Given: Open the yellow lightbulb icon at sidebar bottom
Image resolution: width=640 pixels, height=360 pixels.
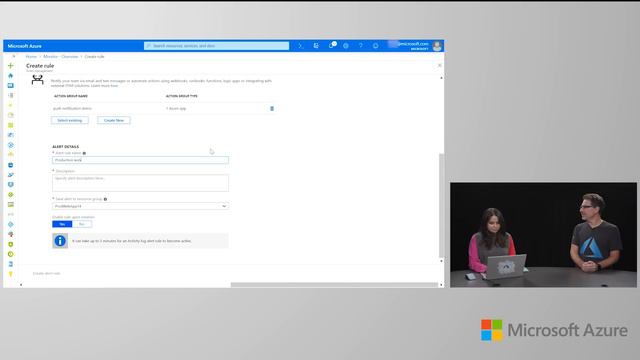Looking at the screenshot, I should pyautogui.click(x=11, y=274).
